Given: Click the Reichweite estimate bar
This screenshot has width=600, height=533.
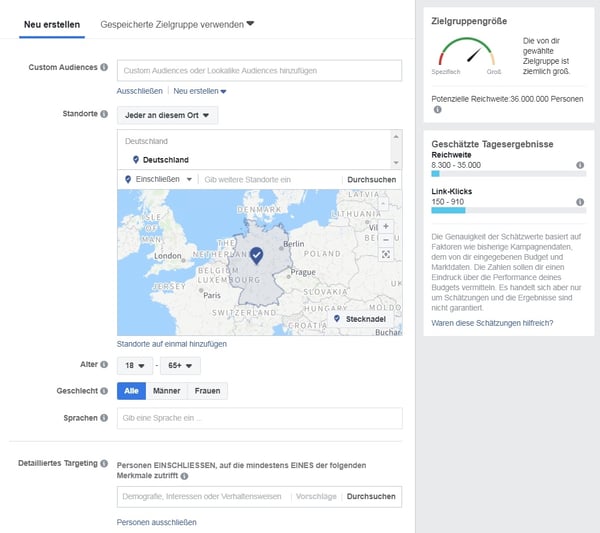Looking at the screenshot, I should 509,174.
